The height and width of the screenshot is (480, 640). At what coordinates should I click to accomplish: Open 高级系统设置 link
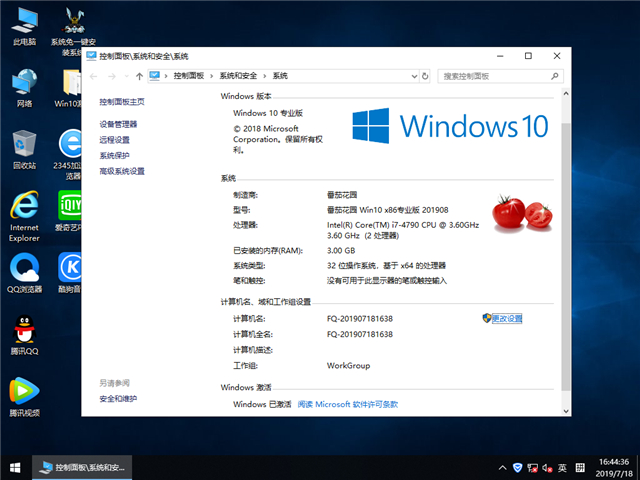(x=122, y=171)
